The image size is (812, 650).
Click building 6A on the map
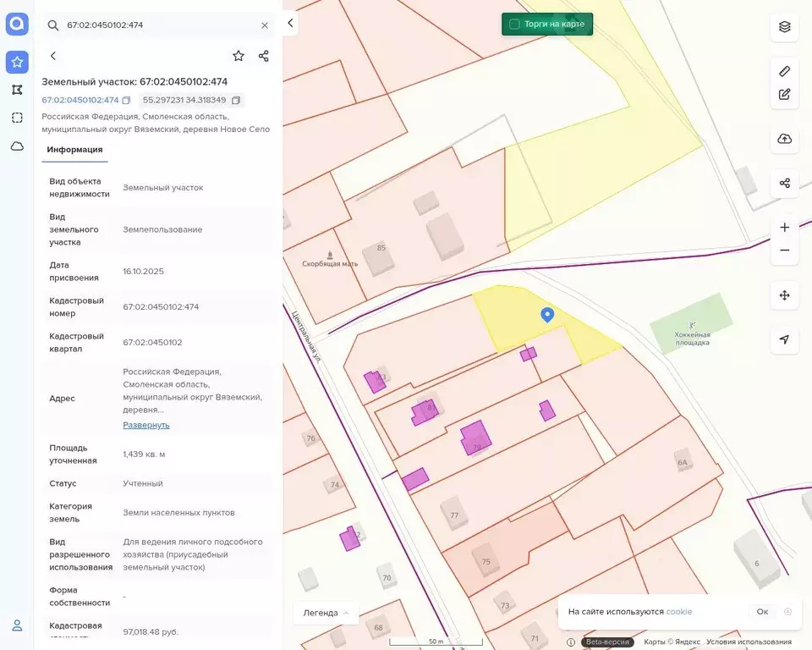683,462
